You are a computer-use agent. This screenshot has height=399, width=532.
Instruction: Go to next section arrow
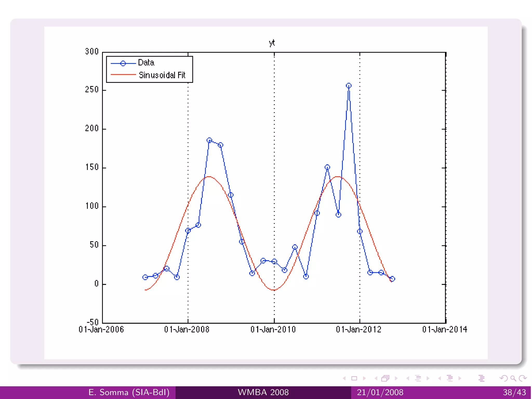pos(460,378)
